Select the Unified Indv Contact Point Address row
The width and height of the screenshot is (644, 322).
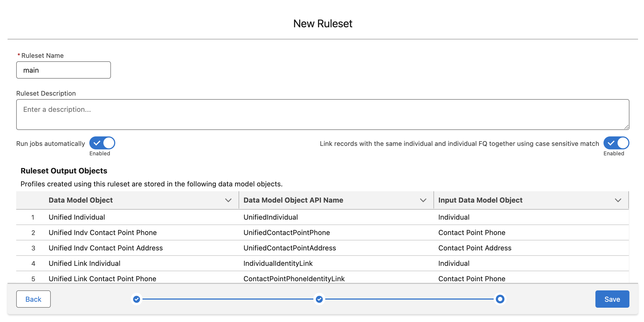point(106,248)
